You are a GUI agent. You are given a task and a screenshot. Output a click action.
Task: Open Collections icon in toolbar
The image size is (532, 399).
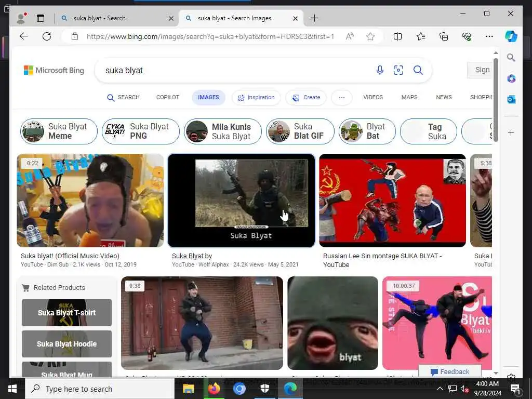pos(444,36)
